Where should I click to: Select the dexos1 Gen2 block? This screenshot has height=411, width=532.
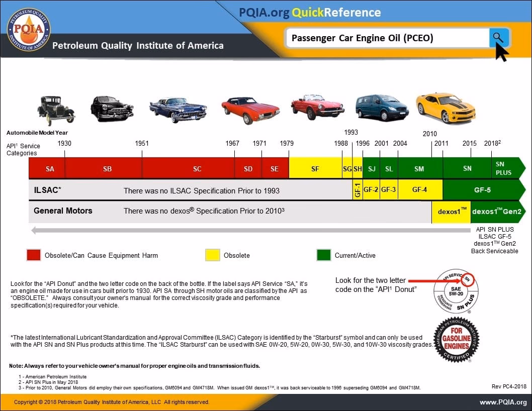[498, 212]
